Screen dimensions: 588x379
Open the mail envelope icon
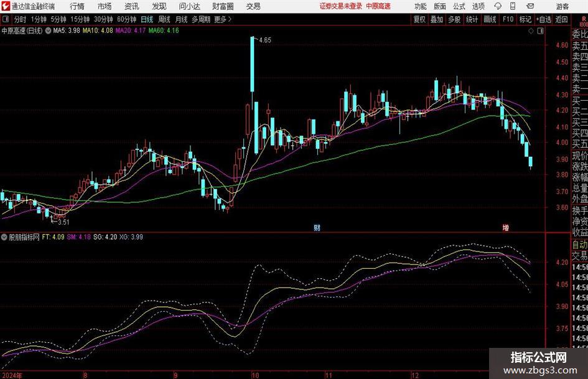[530, 6]
